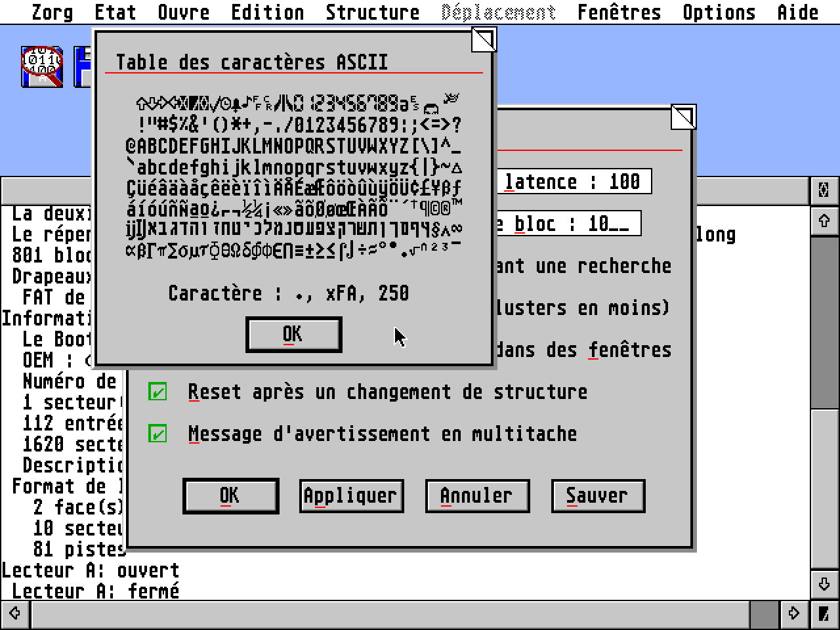Click the left arrow of the horizontal scrollbar
The height and width of the screenshot is (630, 840).
point(13,615)
